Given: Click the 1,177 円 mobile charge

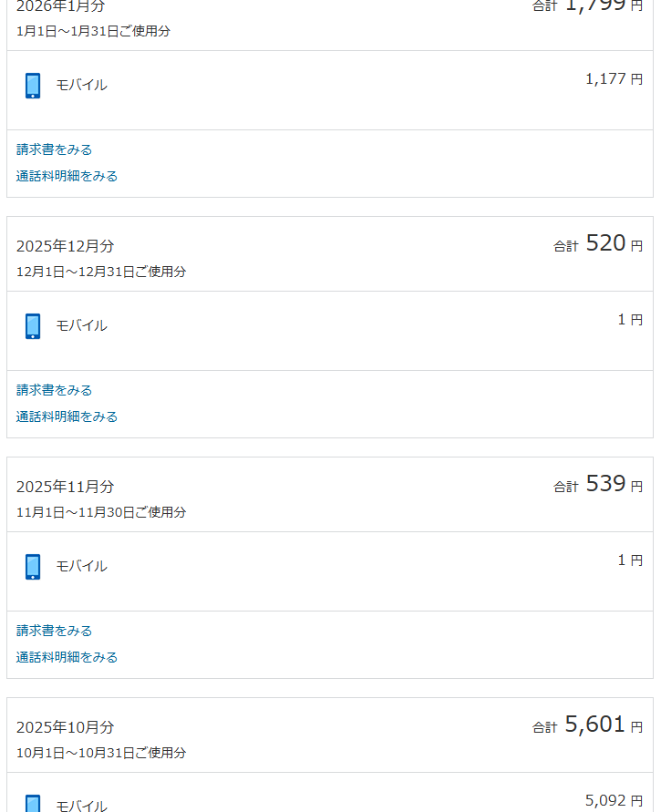Looking at the screenshot, I should click(x=614, y=79).
